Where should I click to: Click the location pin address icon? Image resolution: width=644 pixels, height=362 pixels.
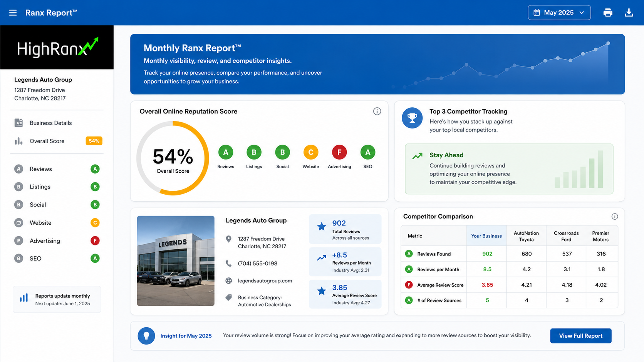tap(229, 239)
